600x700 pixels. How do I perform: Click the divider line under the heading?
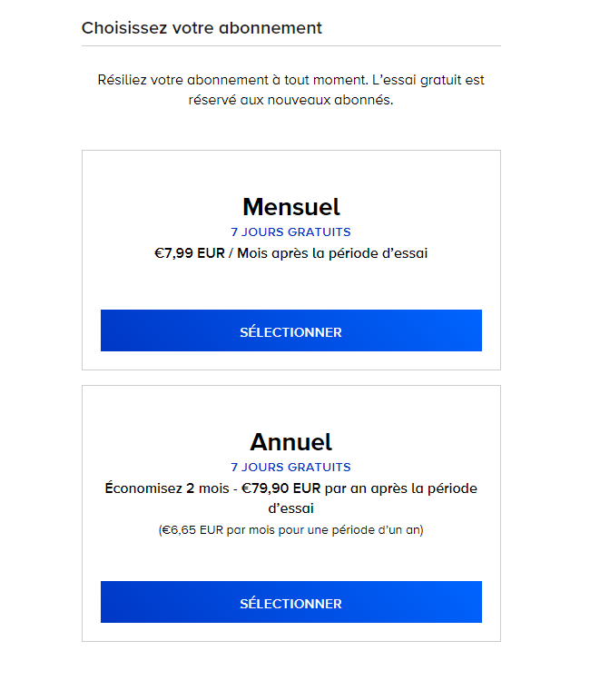pos(291,45)
